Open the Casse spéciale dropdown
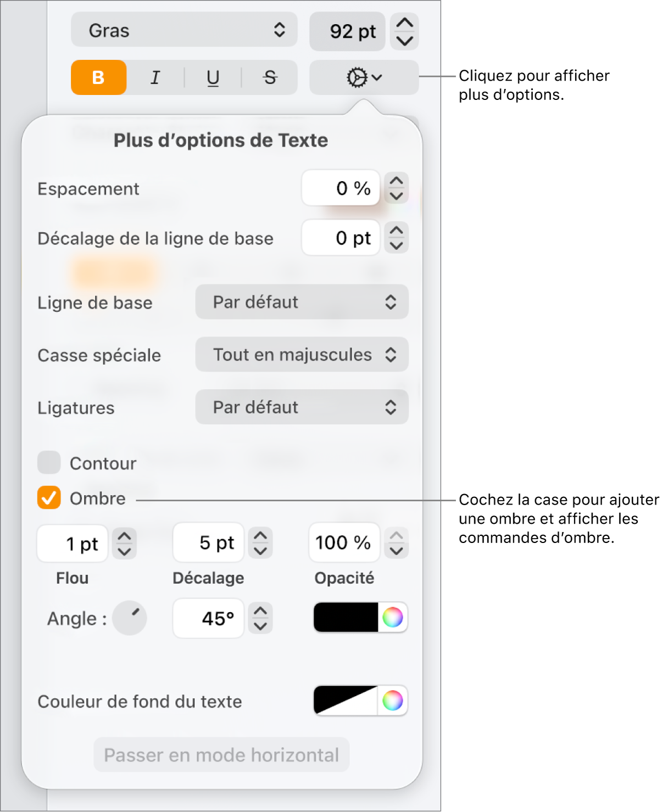This screenshot has height=812, width=668. (x=302, y=355)
